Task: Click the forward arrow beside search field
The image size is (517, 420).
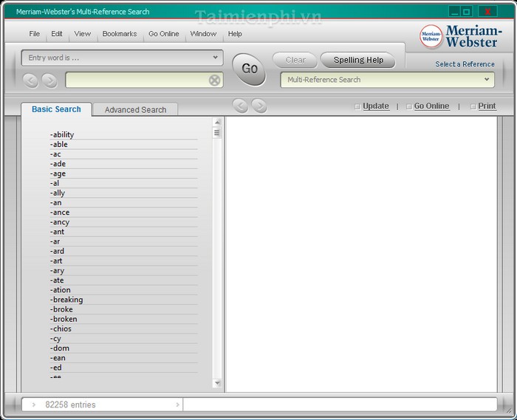Action: 49,80
